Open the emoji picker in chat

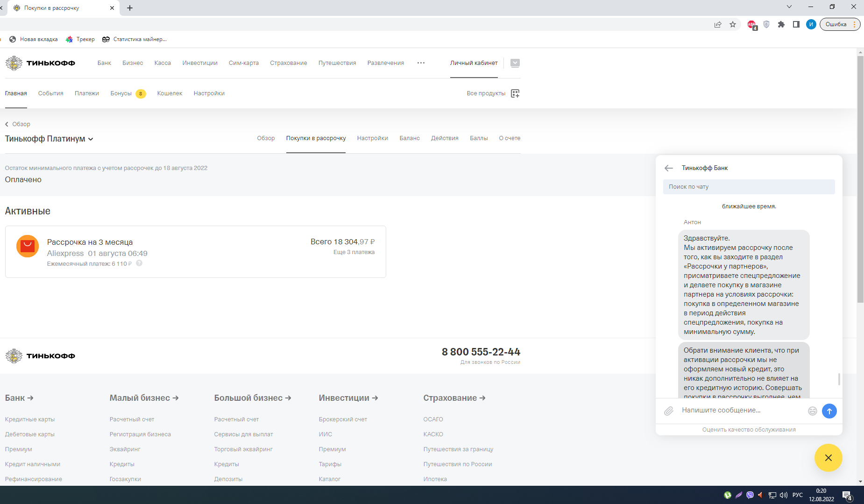pyautogui.click(x=813, y=411)
